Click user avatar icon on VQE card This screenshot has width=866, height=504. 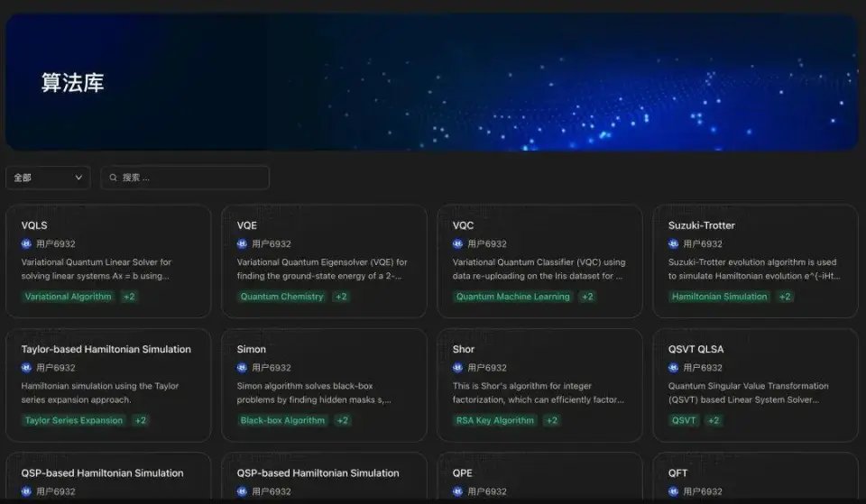[x=242, y=243]
